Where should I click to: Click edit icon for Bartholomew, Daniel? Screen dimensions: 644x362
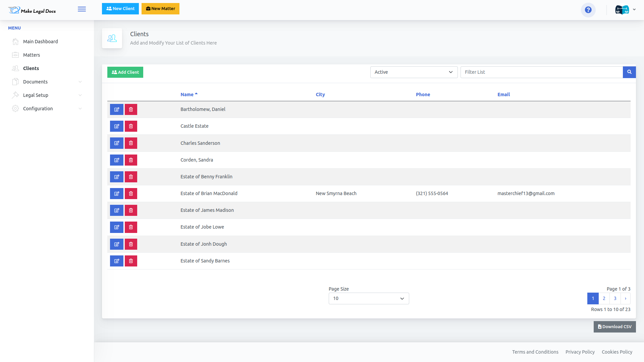(116, 110)
